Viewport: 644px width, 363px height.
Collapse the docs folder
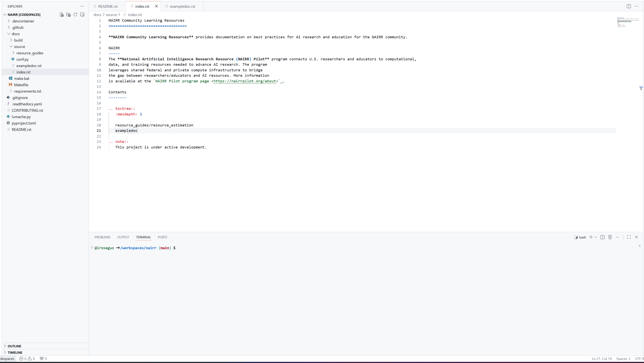(x=9, y=34)
